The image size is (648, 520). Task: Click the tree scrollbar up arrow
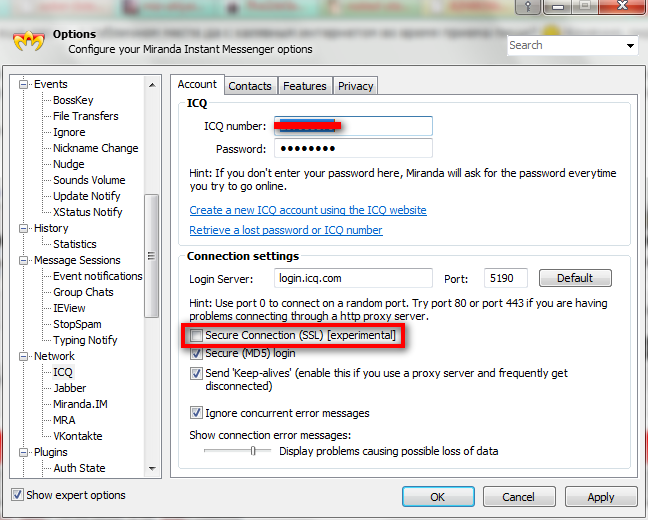(152, 85)
